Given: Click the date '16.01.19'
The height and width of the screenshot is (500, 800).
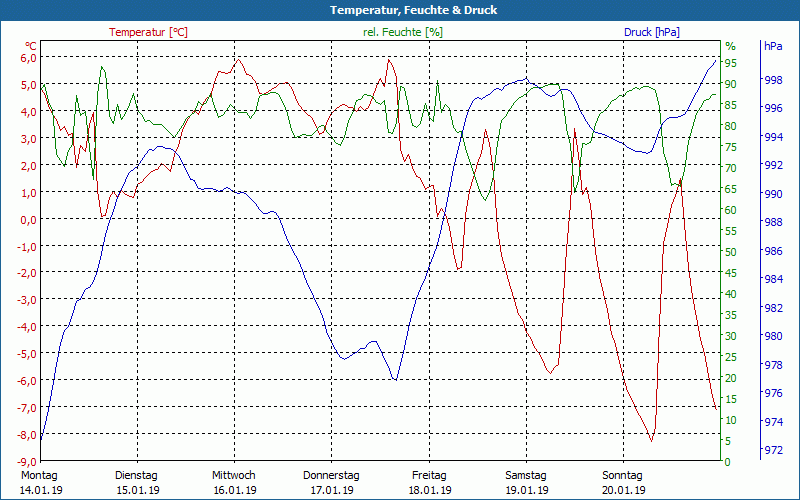Looking at the screenshot, I should pyautogui.click(x=235, y=490).
